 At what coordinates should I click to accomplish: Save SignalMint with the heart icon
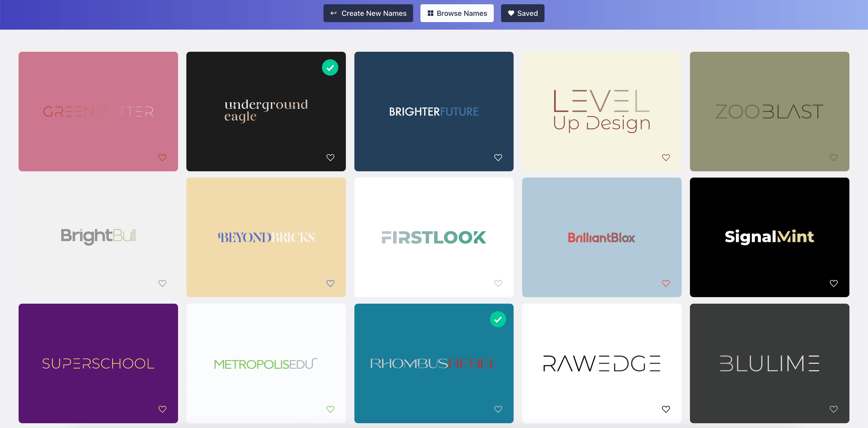coord(834,283)
